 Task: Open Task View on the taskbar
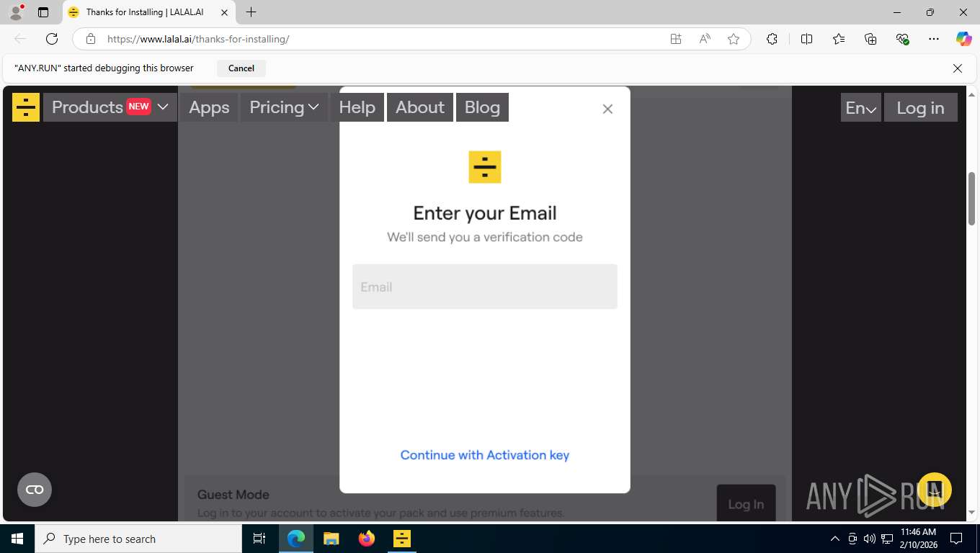259,539
